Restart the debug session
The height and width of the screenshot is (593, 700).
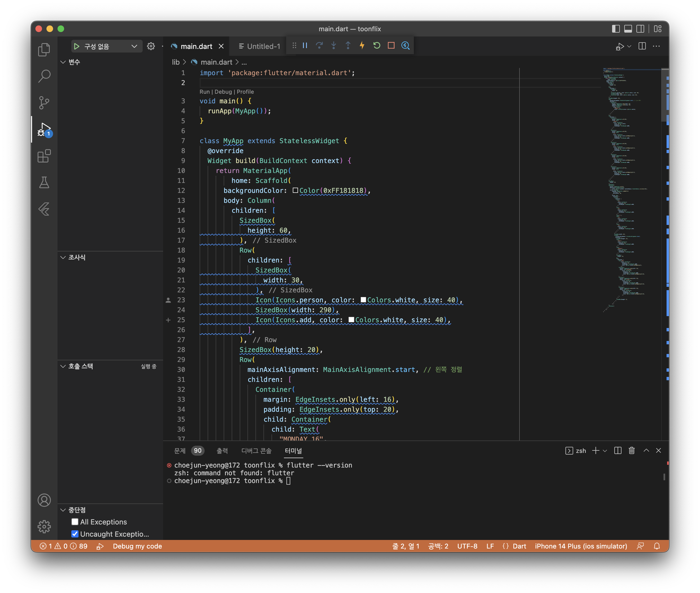[377, 46]
